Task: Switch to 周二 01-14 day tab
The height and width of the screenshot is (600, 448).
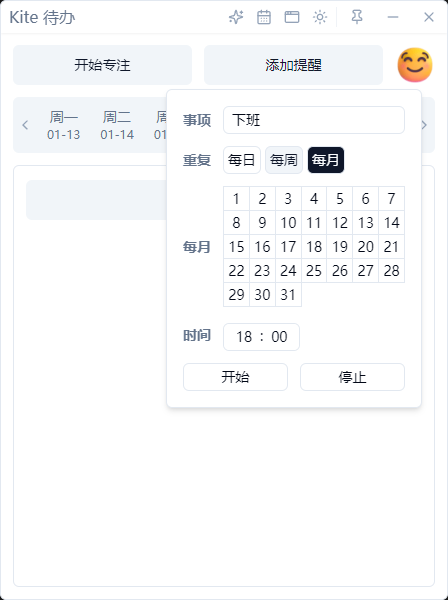Action: click(x=117, y=125)
